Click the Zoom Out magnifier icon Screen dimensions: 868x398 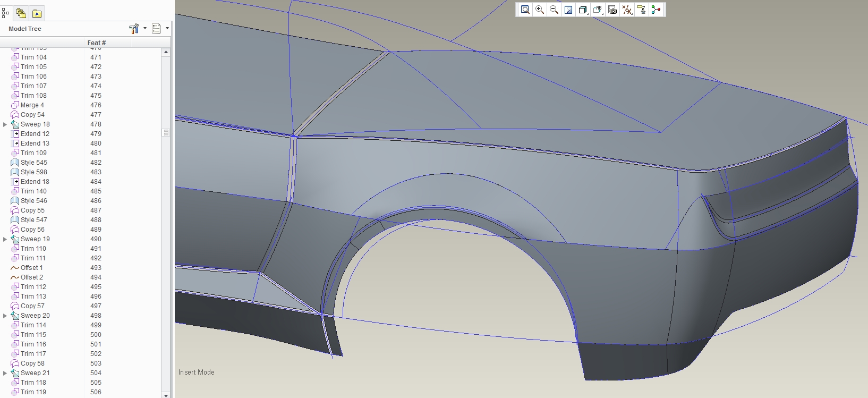click(x=554, y=10)
